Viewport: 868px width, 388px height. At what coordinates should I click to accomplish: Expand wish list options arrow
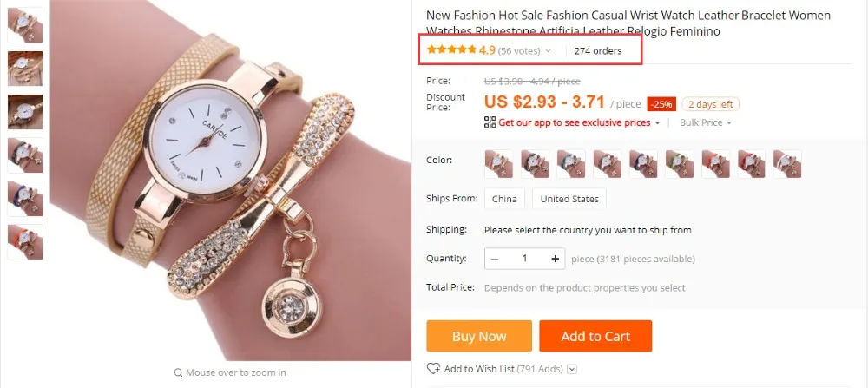tap(571, 369)
